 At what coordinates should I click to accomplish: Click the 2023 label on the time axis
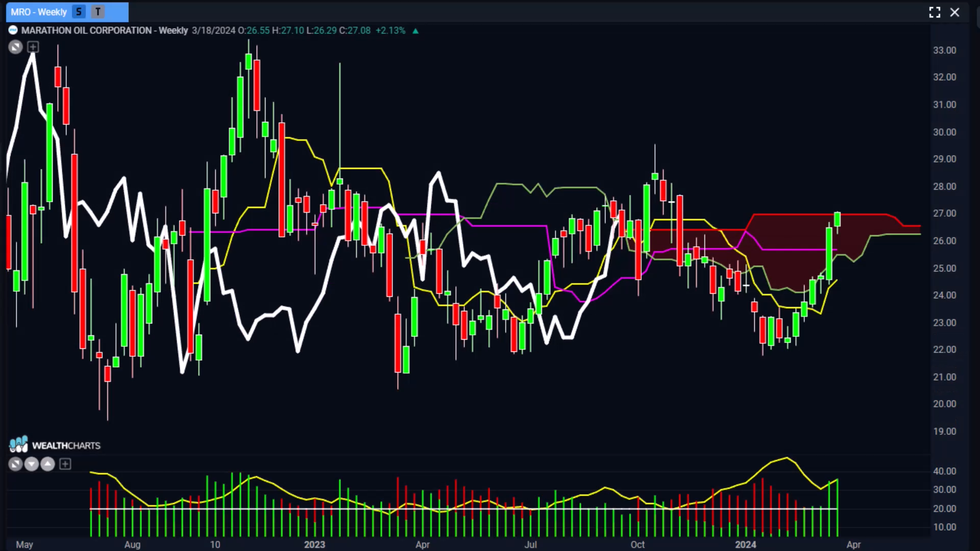coord(314,544)
